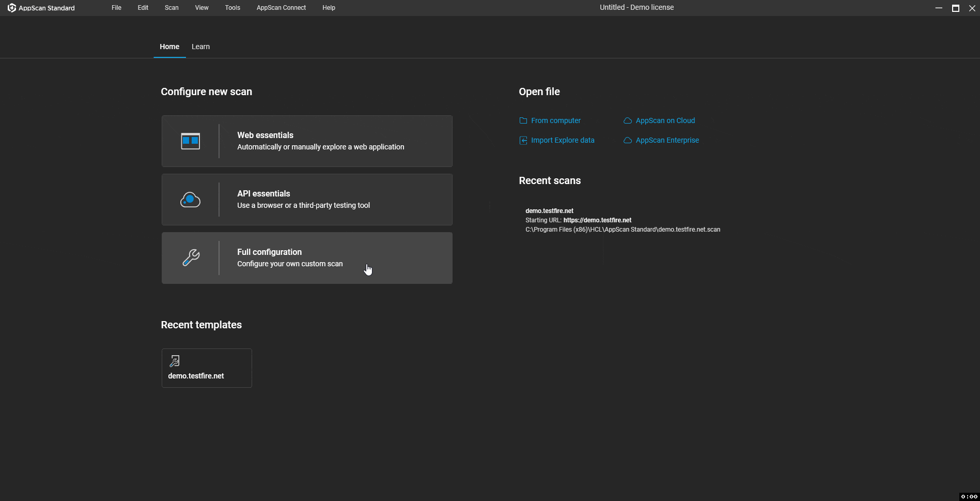Click the https://demo.testfire.net starting URL

click(x=597, y=220)
